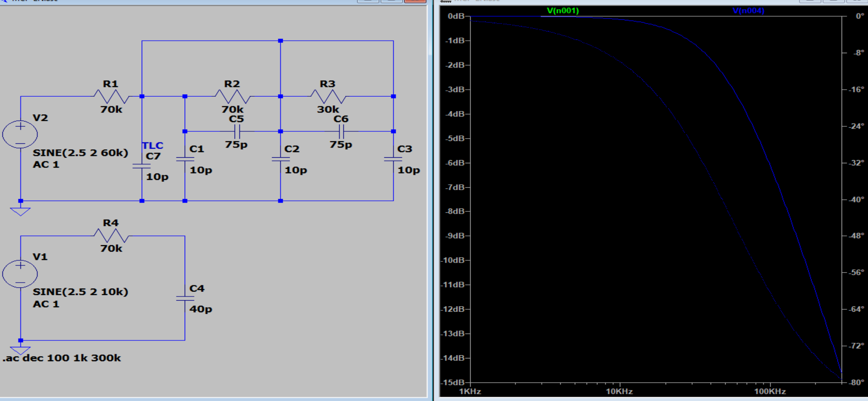Click the -40° phase axis label
This screenshot has width=868, height=401.
coord(856,199)
